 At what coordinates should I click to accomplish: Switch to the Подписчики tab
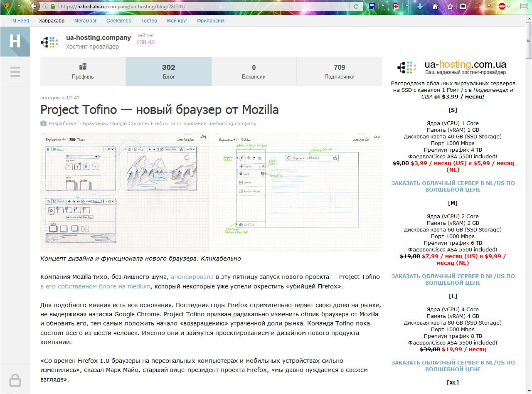(x=340, y=71)
